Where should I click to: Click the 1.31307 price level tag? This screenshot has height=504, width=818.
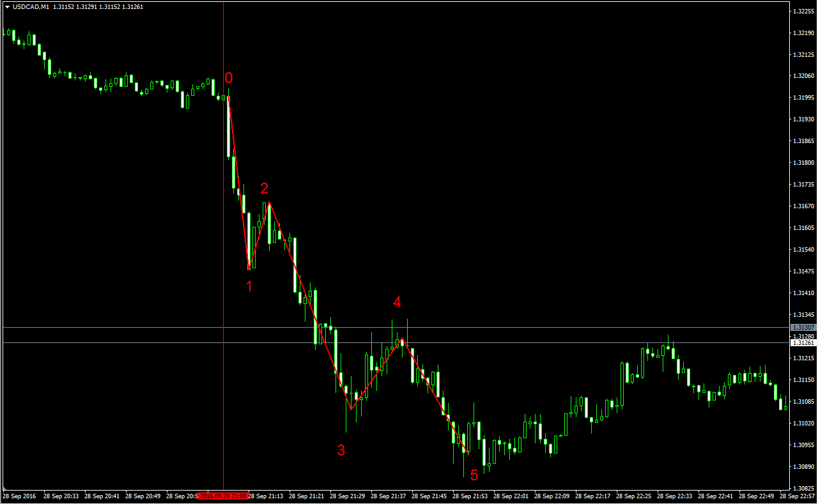pyautogui.click(x=803, y=327)
